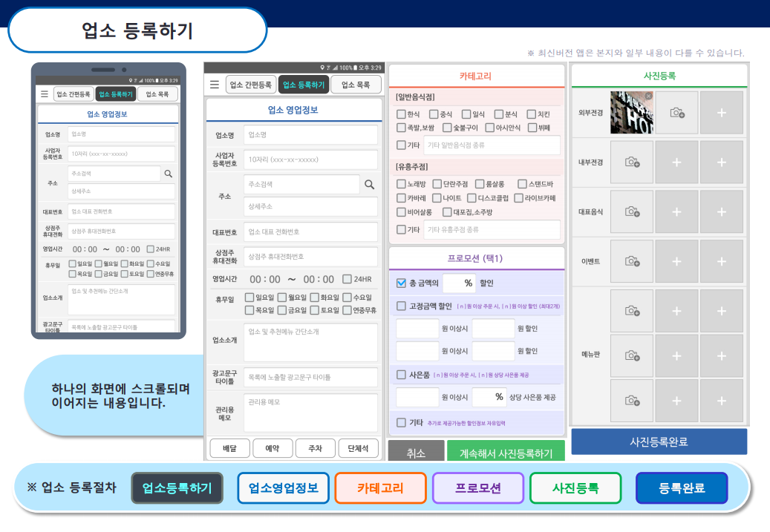Tick the 사은품 promotion checkbox
770x532 pixels.
402,375
